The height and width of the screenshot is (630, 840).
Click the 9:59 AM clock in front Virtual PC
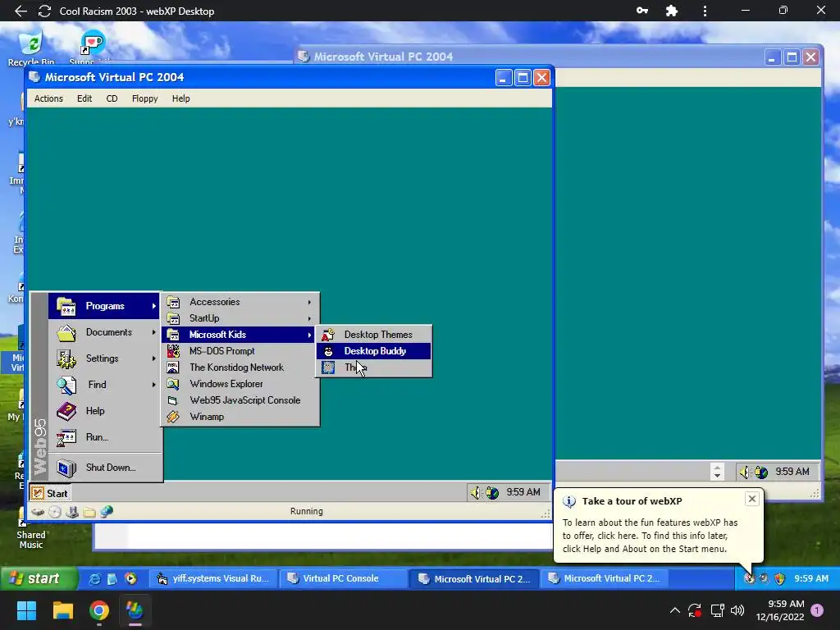click(x=523, y=492)
